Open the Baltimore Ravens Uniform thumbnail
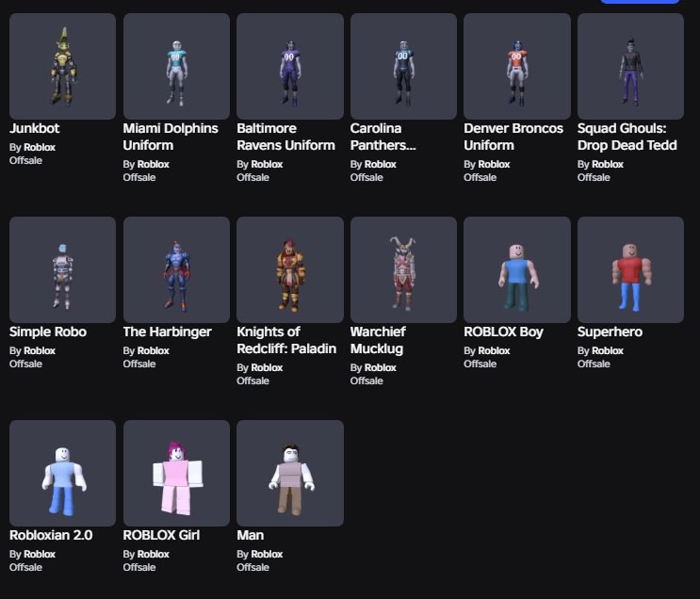 (290, 66)
